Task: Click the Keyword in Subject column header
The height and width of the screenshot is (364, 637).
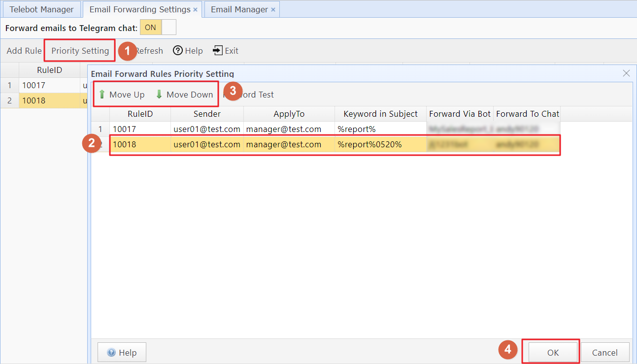Action: [380, 114]
